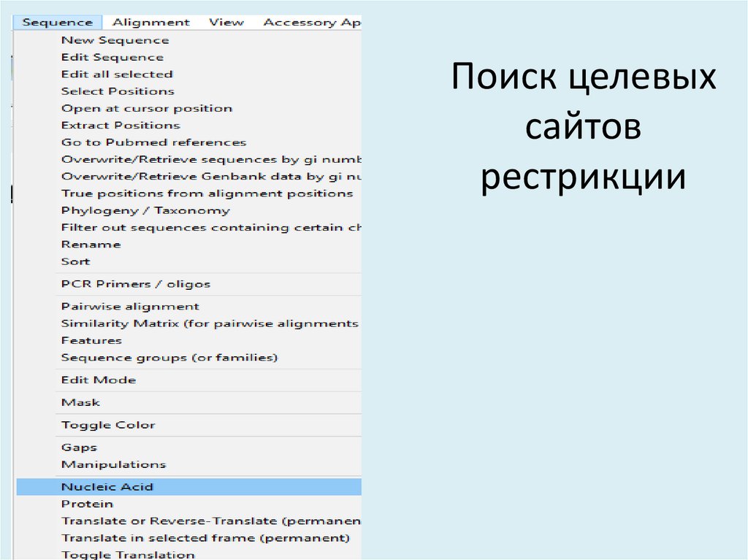
Task: Open at cursor position
Action: pyautogui.click(x=147, y=107)
